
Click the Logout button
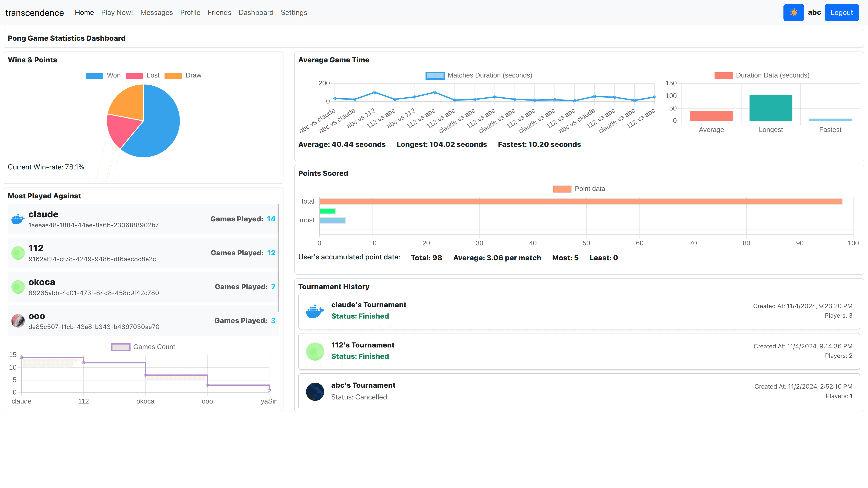(841, 12)
